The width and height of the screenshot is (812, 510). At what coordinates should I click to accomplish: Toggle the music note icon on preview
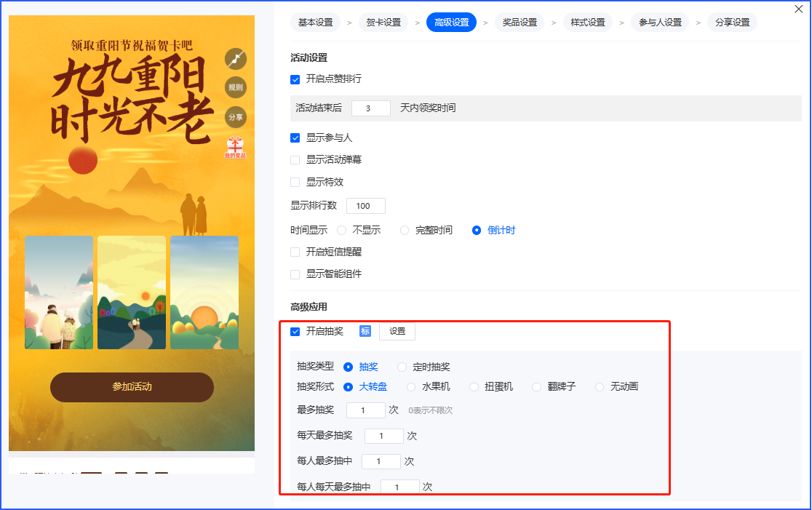pyautogui.click(x=236, y=58)
